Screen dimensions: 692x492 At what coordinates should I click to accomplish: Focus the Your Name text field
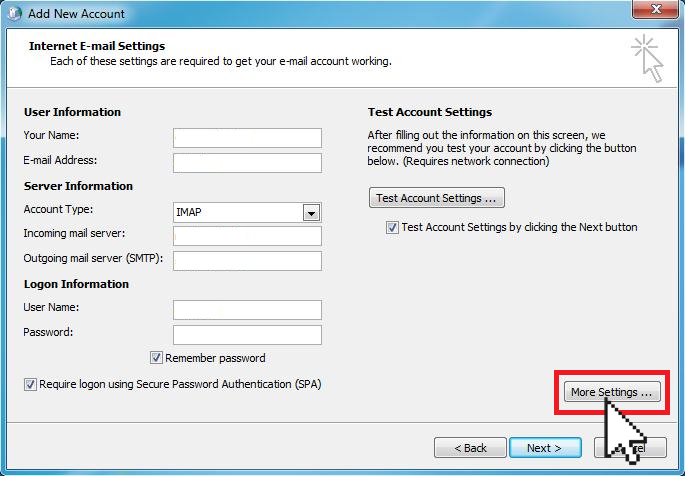(247, 138)
